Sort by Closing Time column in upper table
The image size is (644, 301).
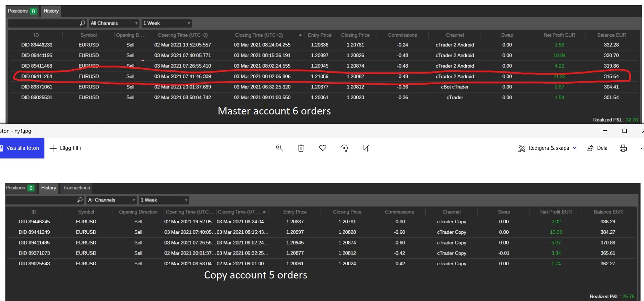tap(259, 35)
